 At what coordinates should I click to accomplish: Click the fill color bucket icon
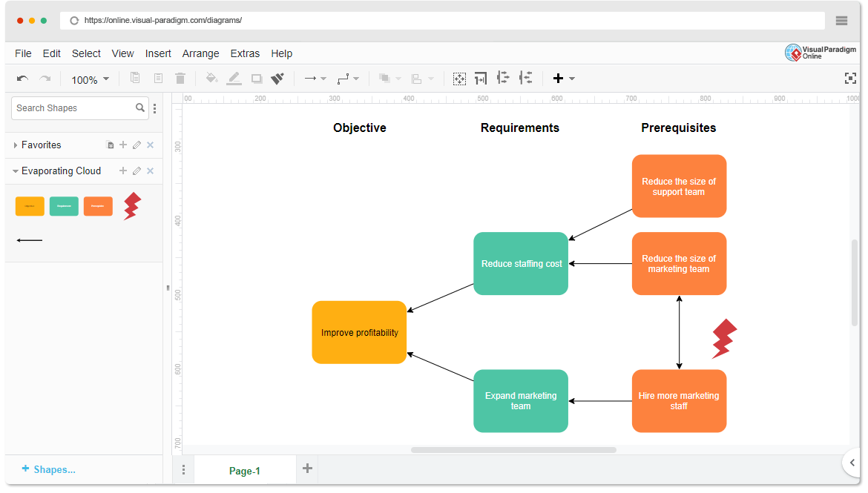[x=211, y=79]
